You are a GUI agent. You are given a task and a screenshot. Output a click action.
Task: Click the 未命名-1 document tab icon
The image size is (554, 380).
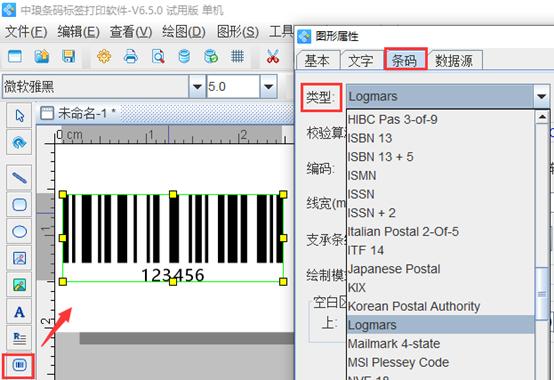pos(47,114)
